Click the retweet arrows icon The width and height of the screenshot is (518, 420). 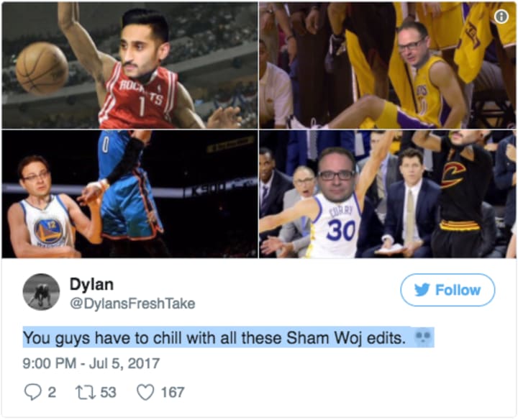click(x=86, y=392)
